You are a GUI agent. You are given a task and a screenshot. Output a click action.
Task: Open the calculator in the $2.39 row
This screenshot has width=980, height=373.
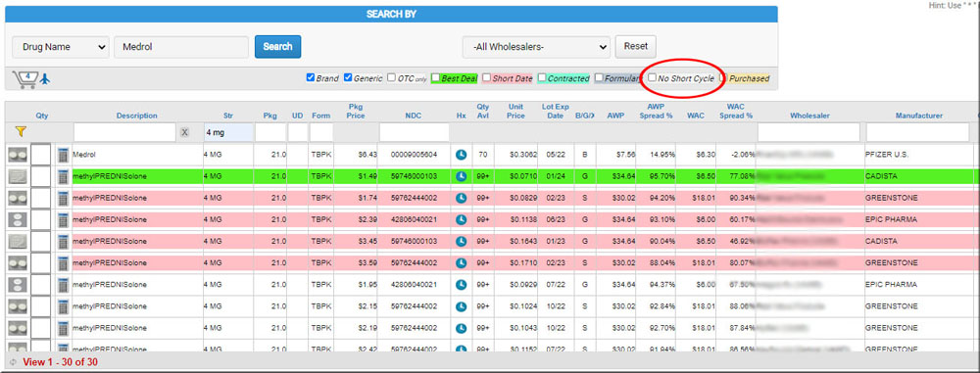(x=63, y=220)
